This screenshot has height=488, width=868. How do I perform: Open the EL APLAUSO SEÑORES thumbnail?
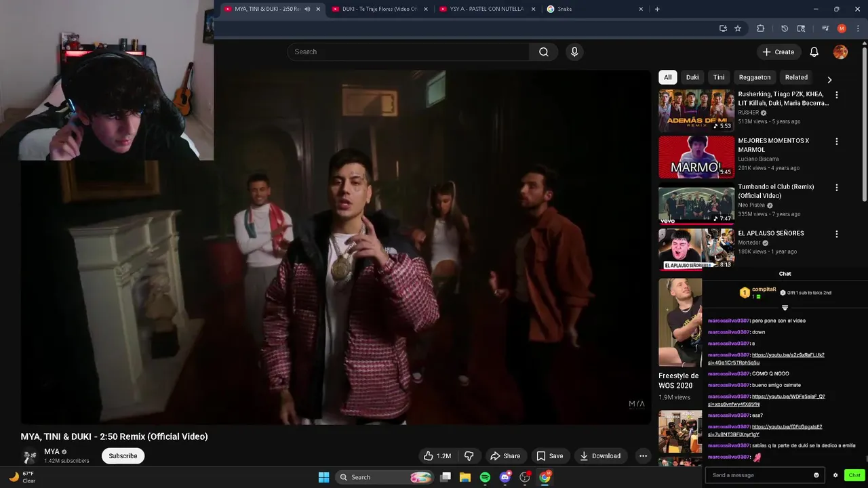coord(696,249)
